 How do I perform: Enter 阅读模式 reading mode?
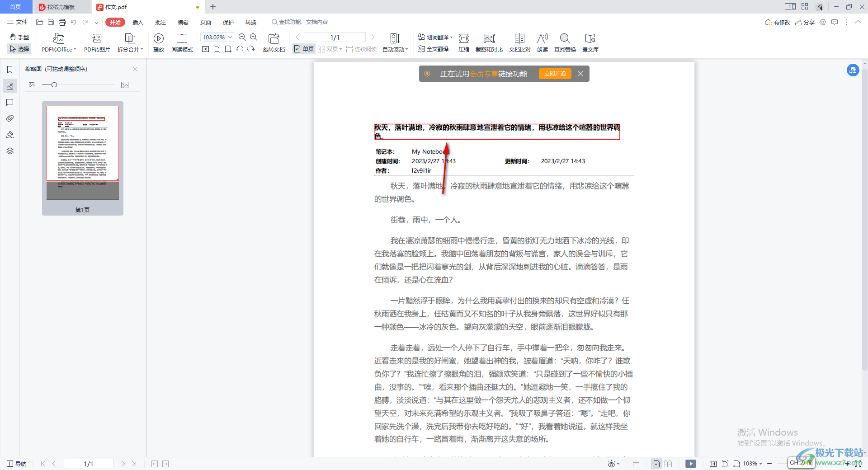coord(182,43)
